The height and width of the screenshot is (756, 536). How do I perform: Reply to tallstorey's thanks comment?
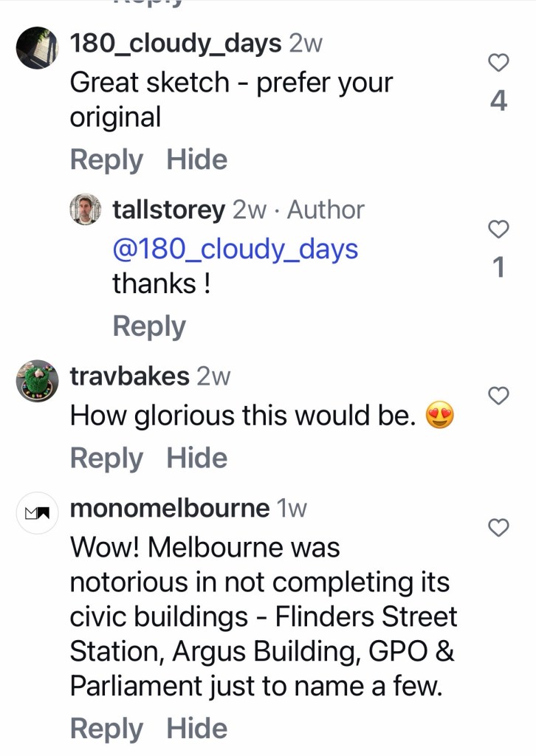(149, 326)
